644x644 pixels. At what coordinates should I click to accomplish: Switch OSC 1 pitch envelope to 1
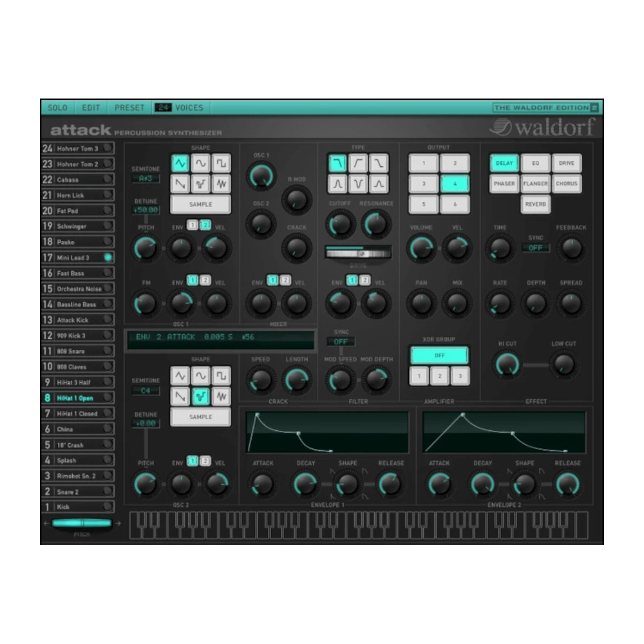192,224
